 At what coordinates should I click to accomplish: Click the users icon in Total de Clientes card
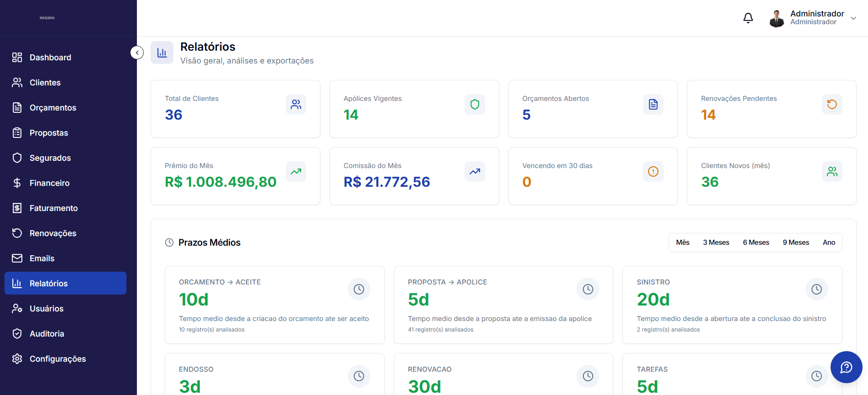pyautogui.click(x=296, y=105)
